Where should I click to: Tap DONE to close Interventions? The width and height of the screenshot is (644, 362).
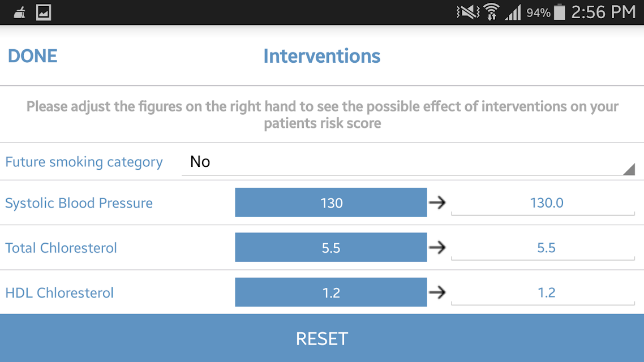click(x=32, y=56)
